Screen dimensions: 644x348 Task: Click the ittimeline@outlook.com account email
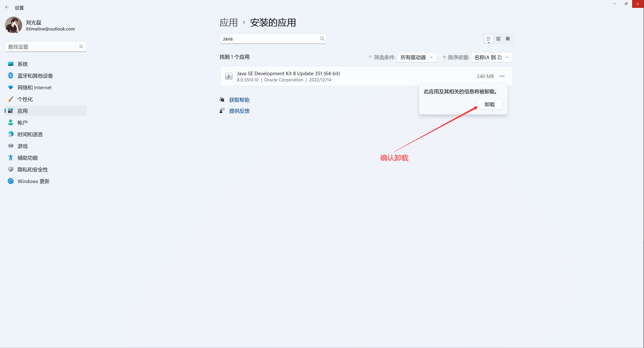pyautogui.click(x=50, y=29)
